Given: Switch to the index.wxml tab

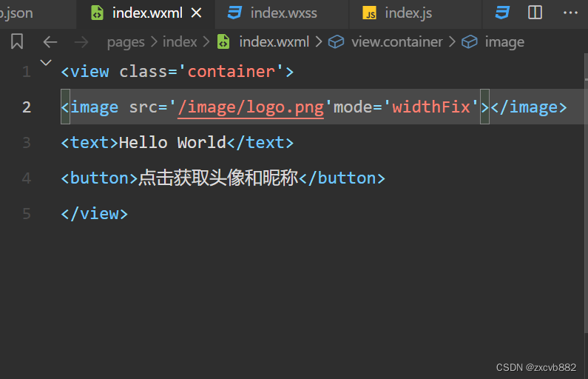Looking at the screenshot, I should [146, 13].
